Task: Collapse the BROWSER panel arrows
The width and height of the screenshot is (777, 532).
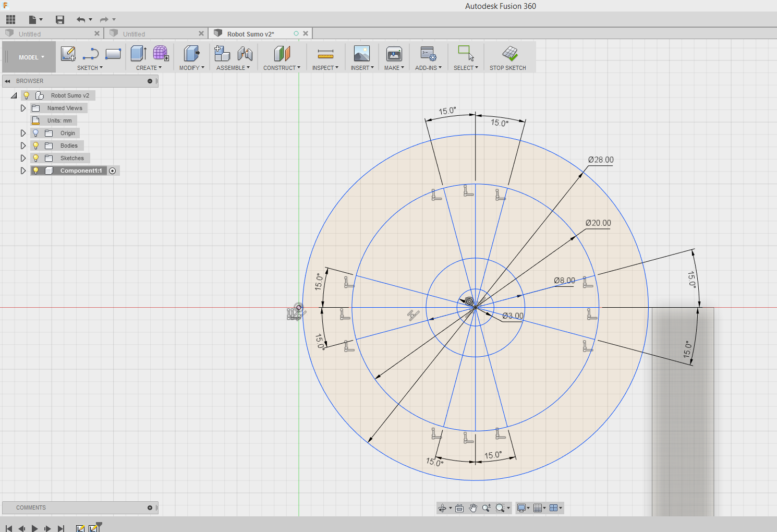Action: [7, 81]
